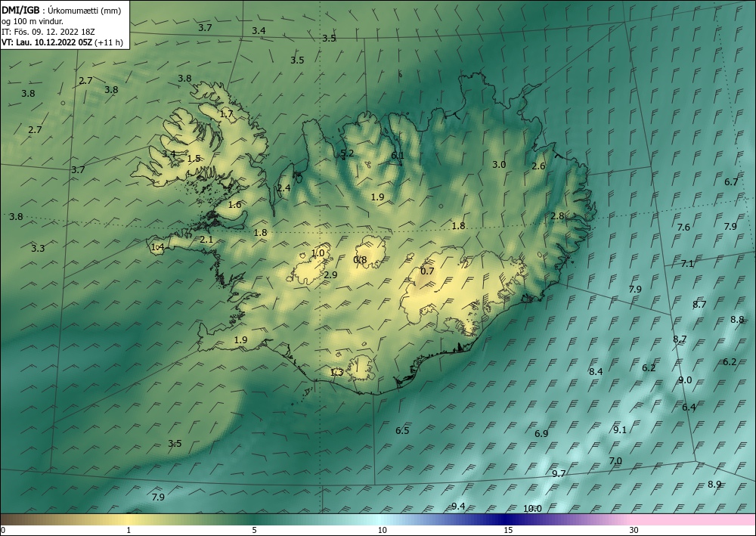Click the 0.7 value on the glacier
This screenshot has width=756, height=536.
(x=427, y=271)
